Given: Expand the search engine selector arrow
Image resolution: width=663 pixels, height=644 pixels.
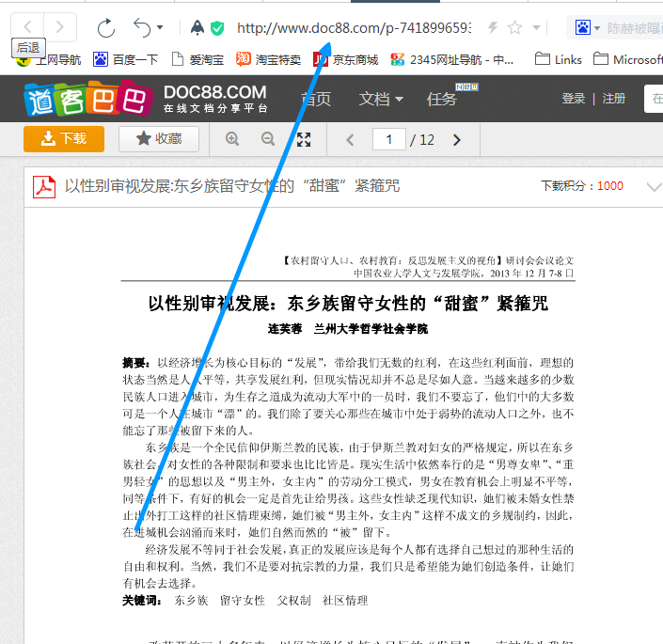Looking at the screenshot, I should tap(597, 28).
